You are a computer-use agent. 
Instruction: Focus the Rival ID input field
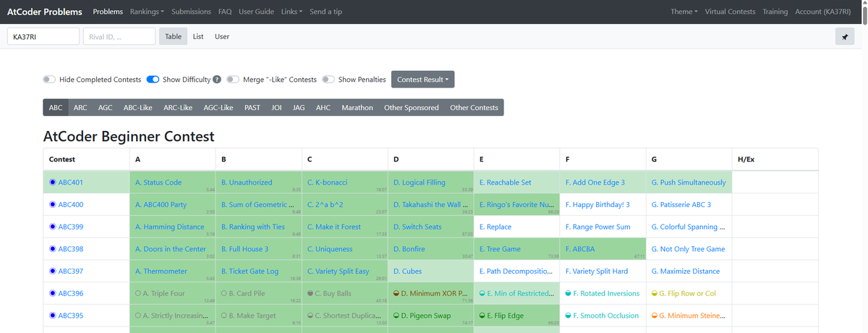(x=119, y=36)
